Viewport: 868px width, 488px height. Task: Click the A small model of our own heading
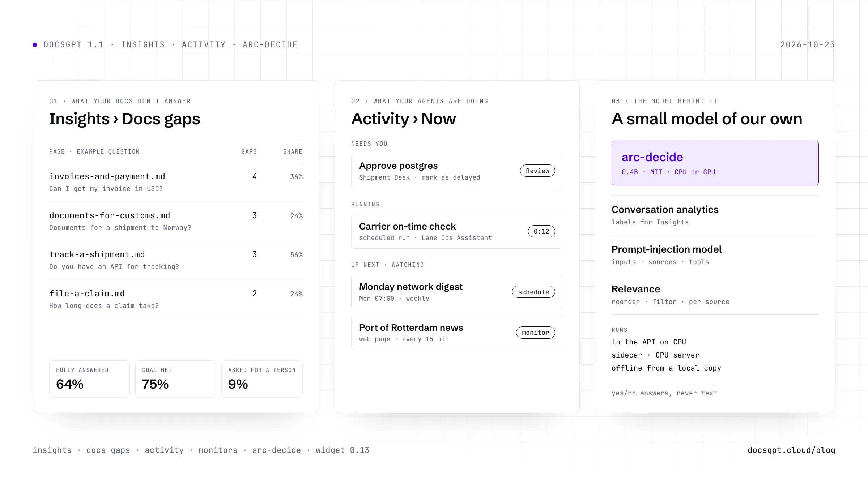[707, 119]
